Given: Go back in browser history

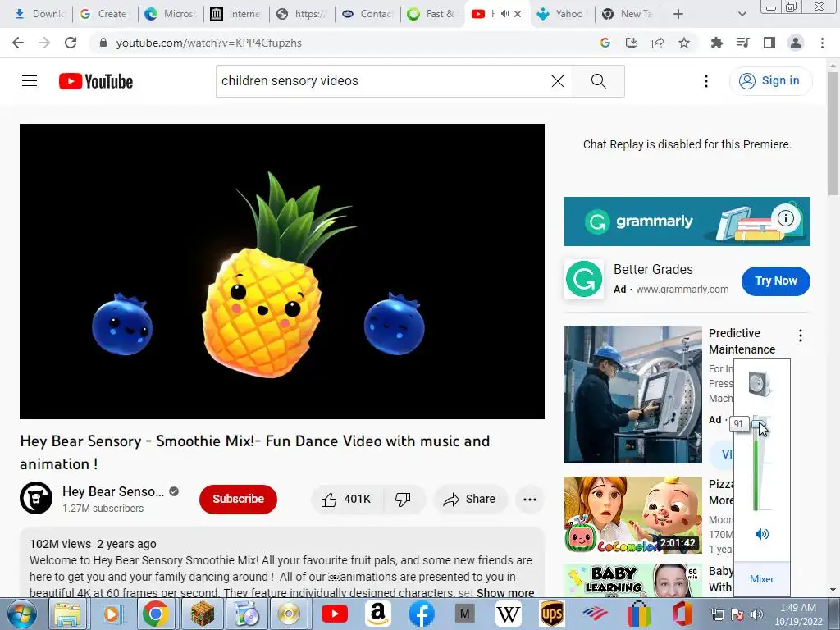Looking at the screenshot, I should click(18, 43).
